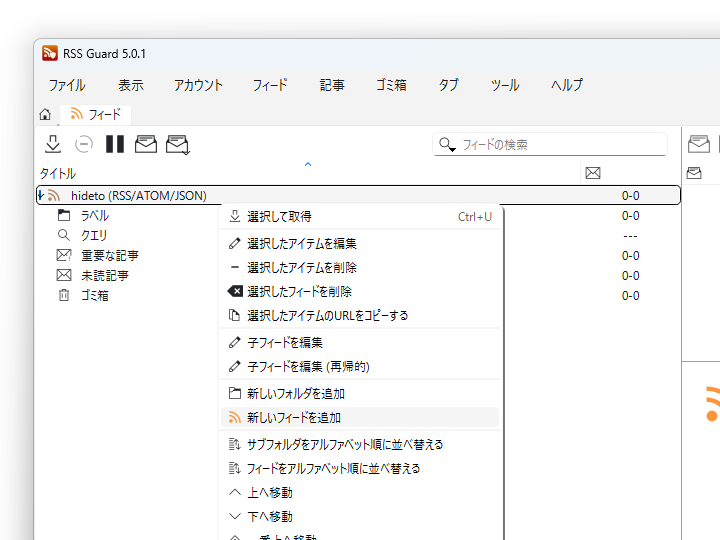Open the フィード menu in menu bar
The height and width of the screenshot is (540, 720).
(x=270, y=85)
